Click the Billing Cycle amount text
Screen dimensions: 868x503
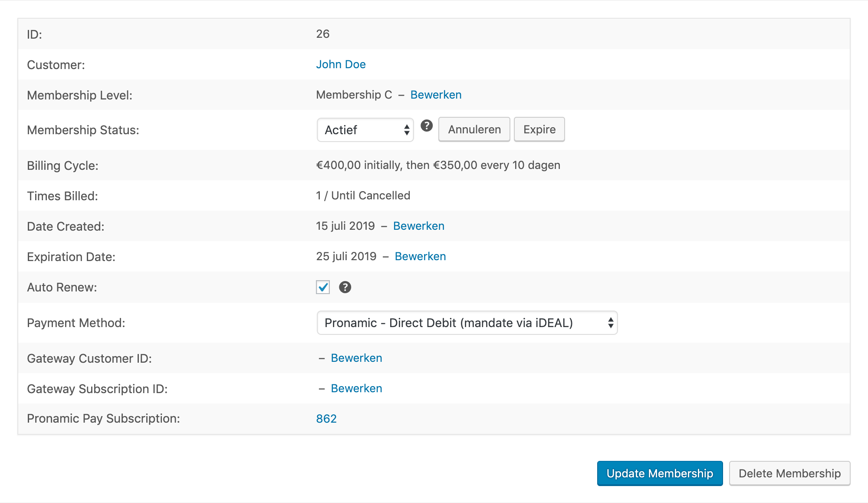coord(438,165)
